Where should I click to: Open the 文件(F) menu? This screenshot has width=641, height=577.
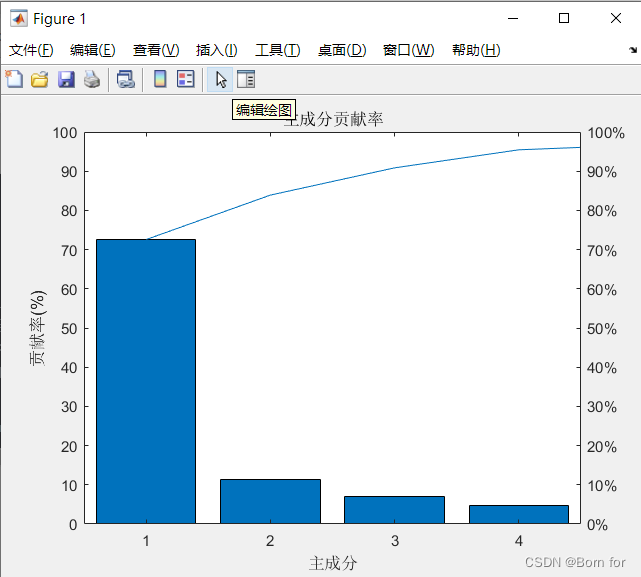31,50
